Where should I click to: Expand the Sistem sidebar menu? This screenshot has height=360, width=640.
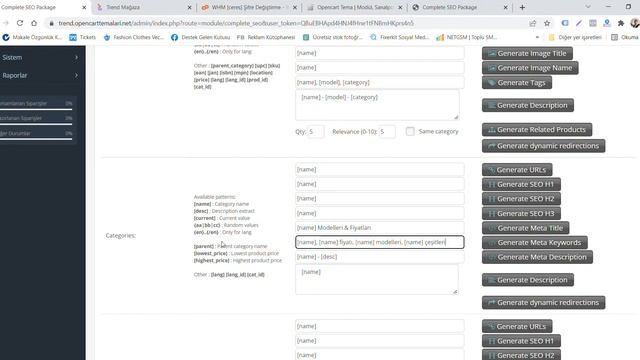pyautogui.click(x=40, y=58)
